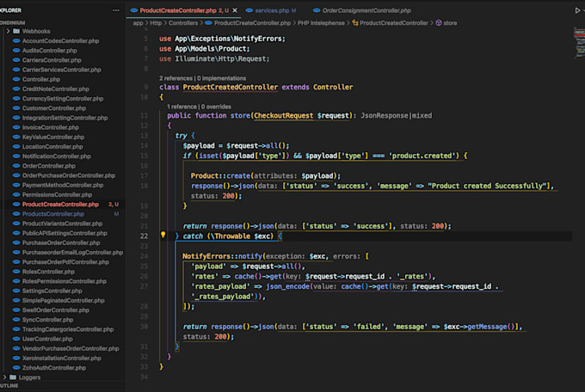Click ProductCreatedController class name in code
This screenshot has width=585, height=392.
[x=231, y=88]
